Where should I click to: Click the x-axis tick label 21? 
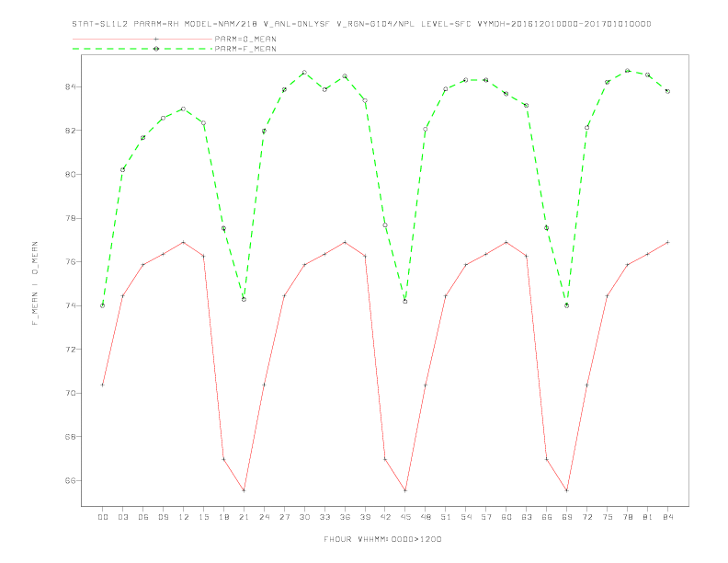pos(244,517)
